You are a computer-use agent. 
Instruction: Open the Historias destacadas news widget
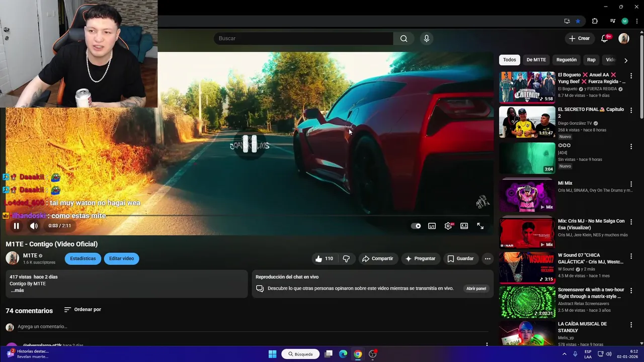tap(28, 354)
